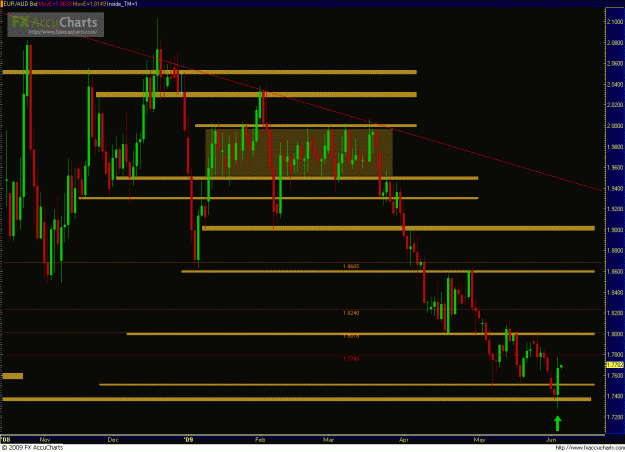Click the 1.8400 price axis label
Image resolution: width=625 pixels, height=452 pixels.
pyautogui.click(x=615, y=292)
